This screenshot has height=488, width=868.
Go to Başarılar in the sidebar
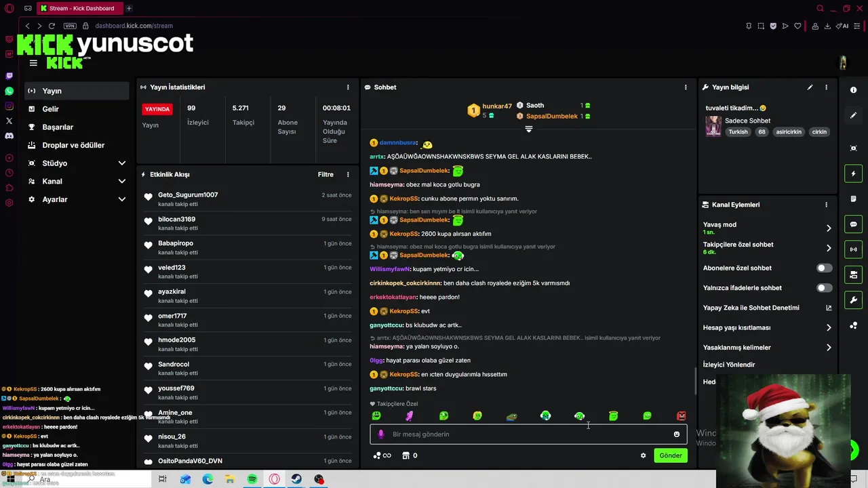pos(77,127)
